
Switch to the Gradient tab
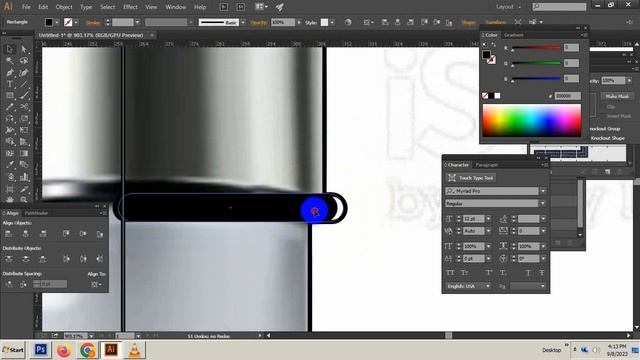(513, 35)
